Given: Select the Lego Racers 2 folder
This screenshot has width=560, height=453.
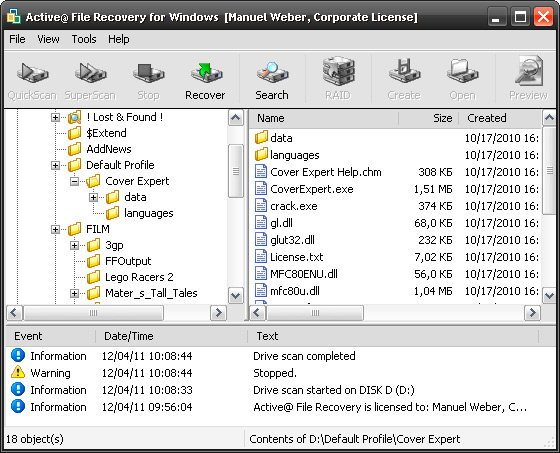Looking at the screenshot, I should pos(139,277).
